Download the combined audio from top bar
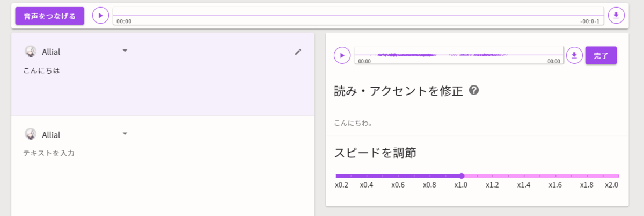This screenshot has width=644, height=216. click(x=616, y=16)
